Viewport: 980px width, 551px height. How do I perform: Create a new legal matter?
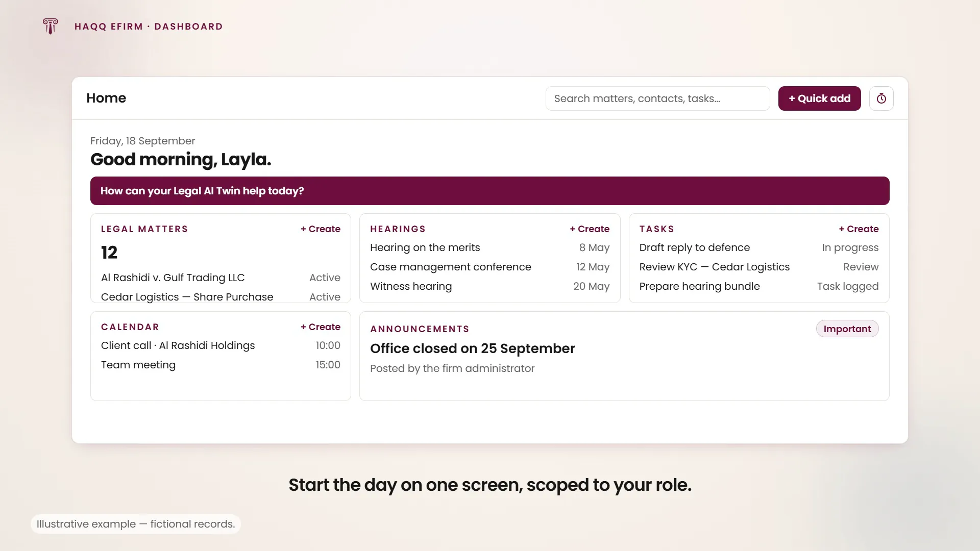click(321, 229)
